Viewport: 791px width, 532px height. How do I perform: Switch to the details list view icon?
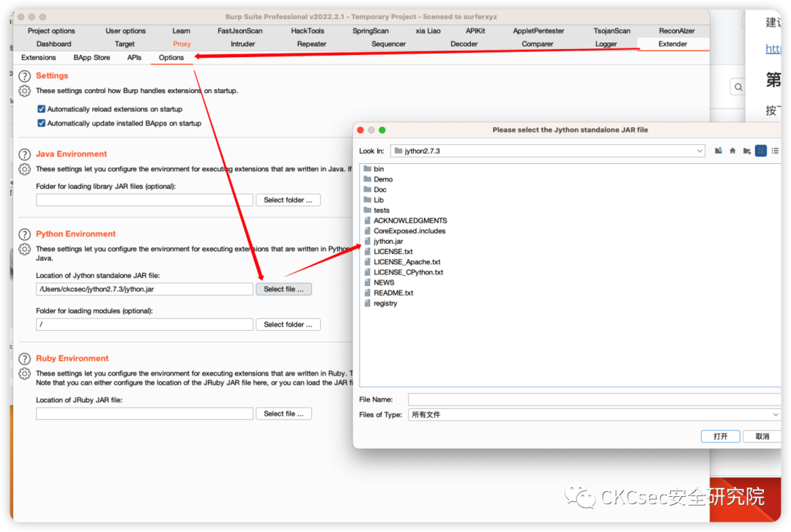(x=775, y=151)
